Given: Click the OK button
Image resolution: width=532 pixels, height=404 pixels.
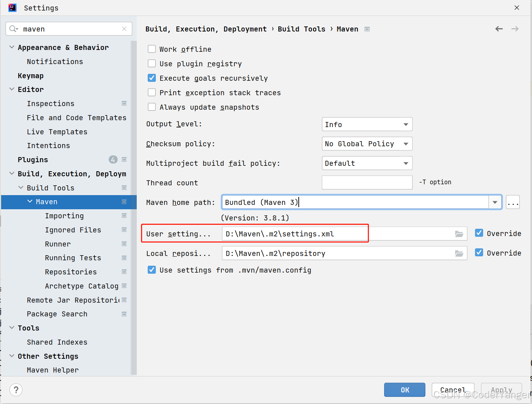Looking at the screenshot, I should (x=405, y=390).
